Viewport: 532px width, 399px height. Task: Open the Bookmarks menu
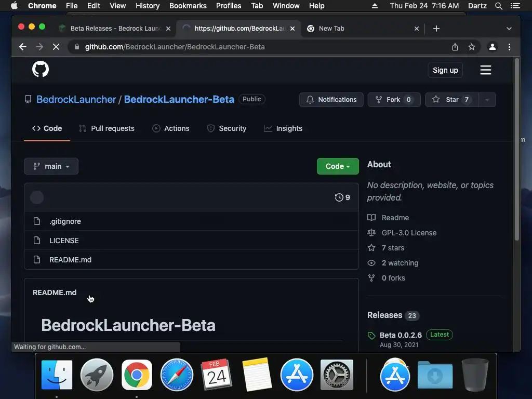pos(188,6)
